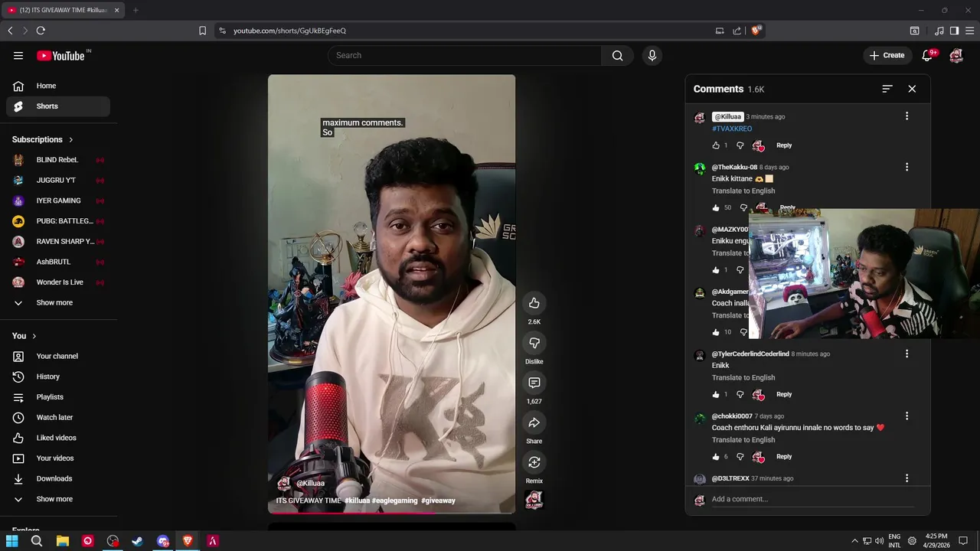The image size is (980, 551).
Task: Remix this Short
Action: tap(534, 462)
